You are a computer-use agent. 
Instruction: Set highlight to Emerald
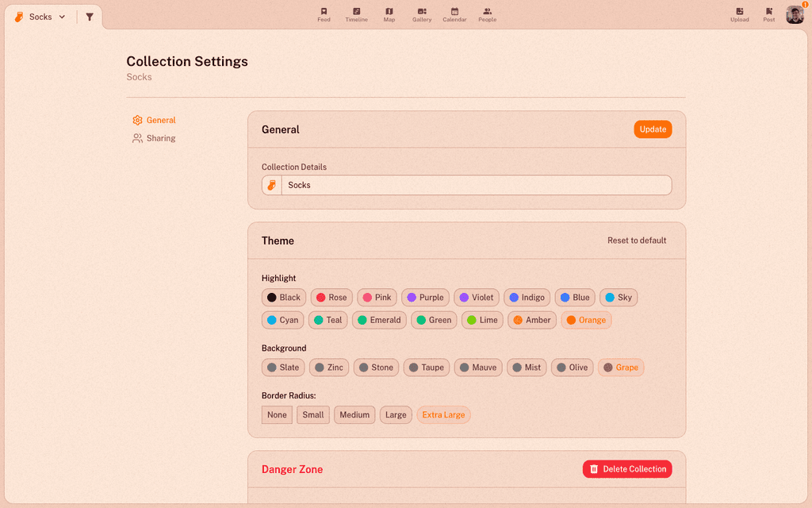coord(379,321)
